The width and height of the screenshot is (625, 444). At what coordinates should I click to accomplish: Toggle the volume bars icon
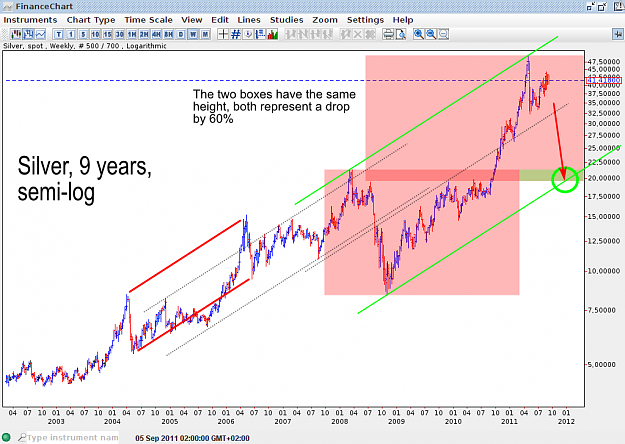click(273, 35)
